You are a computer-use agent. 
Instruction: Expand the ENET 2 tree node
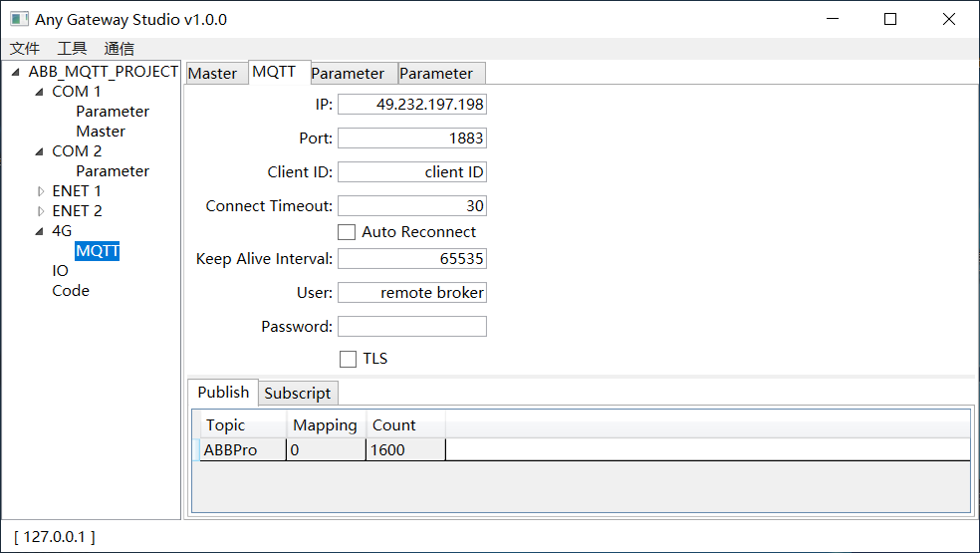[41, 211]
